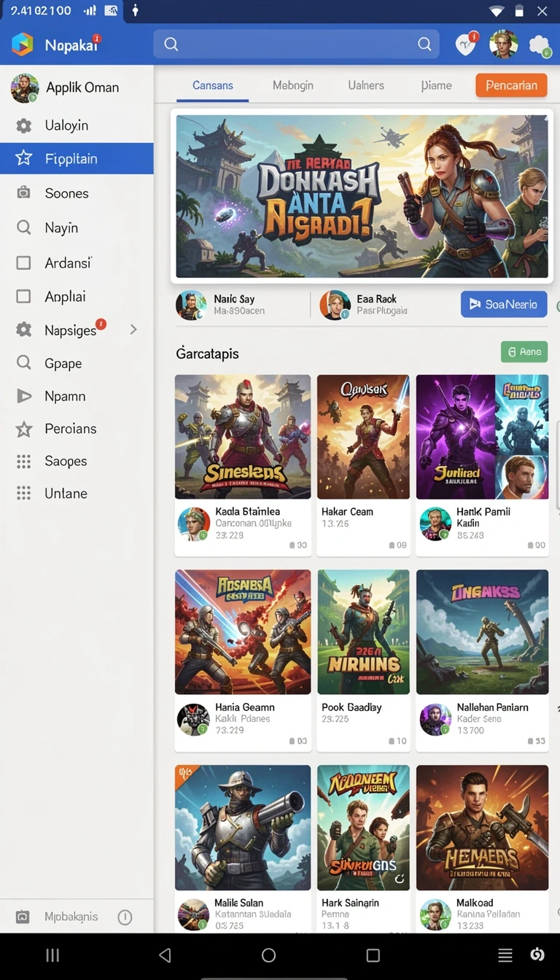
Task: Open Hank Pamii Kadin publisher avatar
Action: point(436,524)
